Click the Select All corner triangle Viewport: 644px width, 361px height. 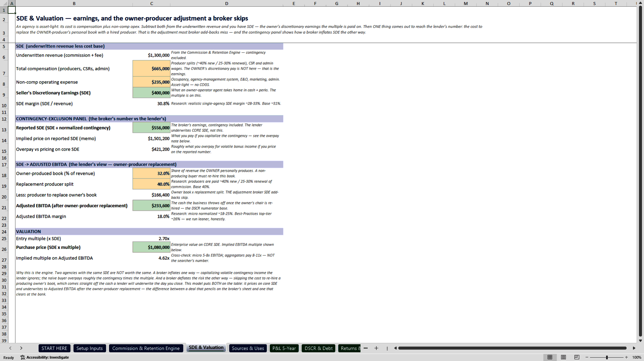[4, 3]
